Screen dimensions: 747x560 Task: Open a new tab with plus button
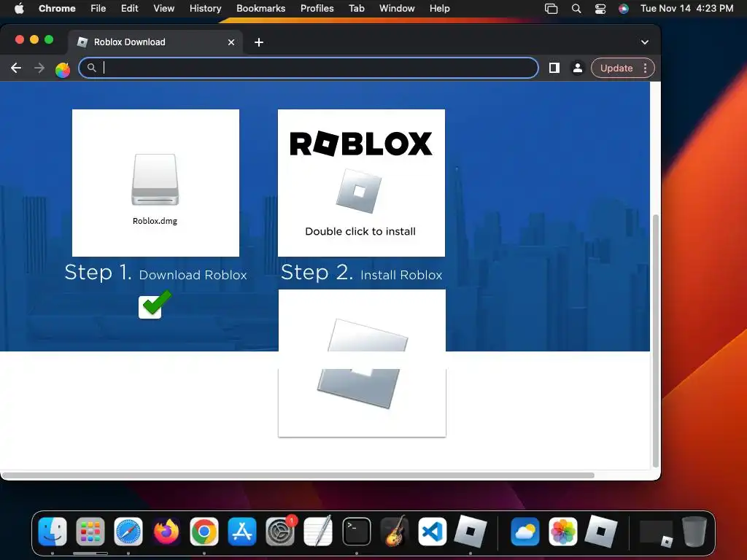(259, 42)
